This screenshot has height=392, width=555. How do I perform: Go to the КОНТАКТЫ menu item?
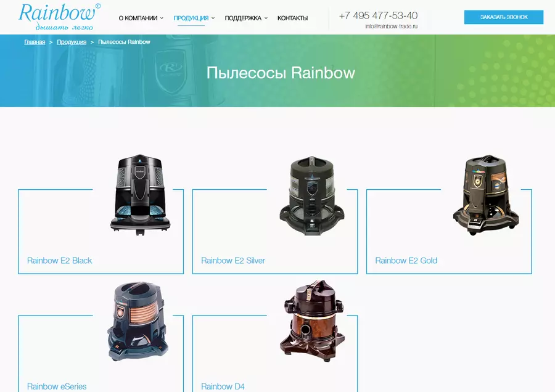pyautogui.click(x=292, y=18)
